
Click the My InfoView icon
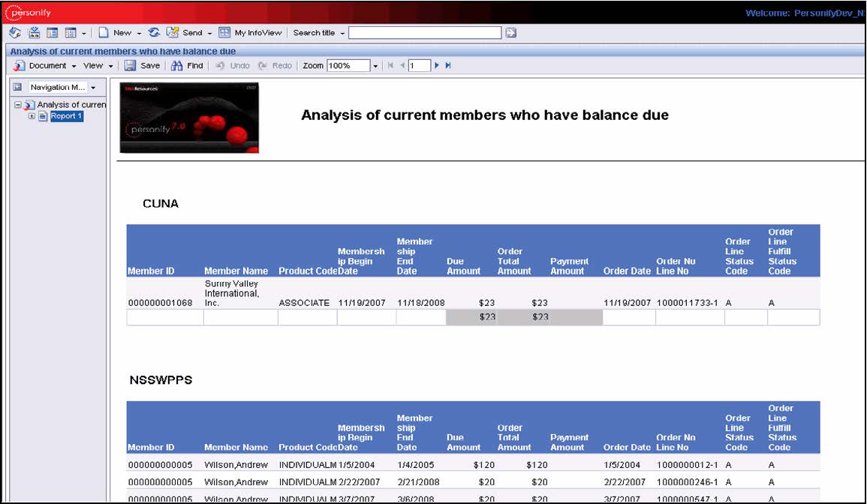click(x=224, y=32)
